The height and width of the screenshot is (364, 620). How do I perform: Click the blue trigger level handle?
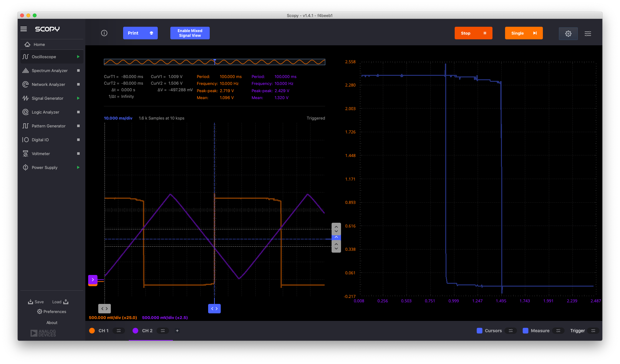pyautogui.click(x=336, y=237)
